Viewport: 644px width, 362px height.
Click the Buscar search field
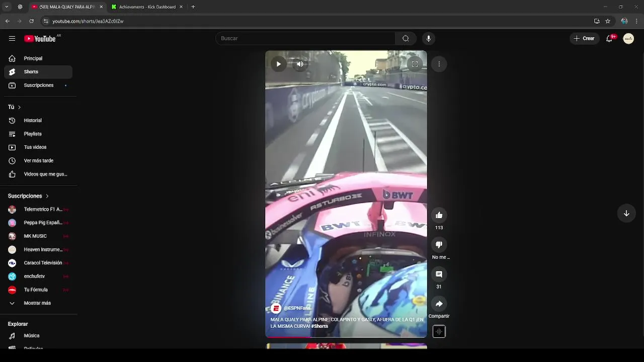[305, 39]
